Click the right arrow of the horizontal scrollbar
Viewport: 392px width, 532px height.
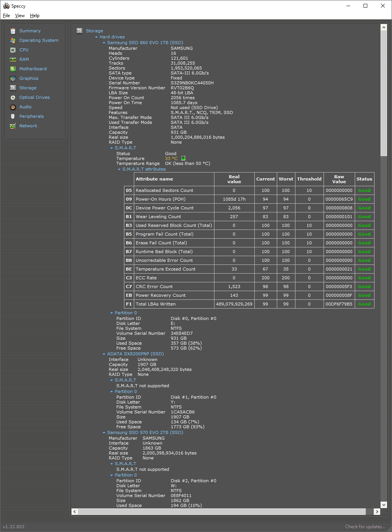click(x=377, y=511)
